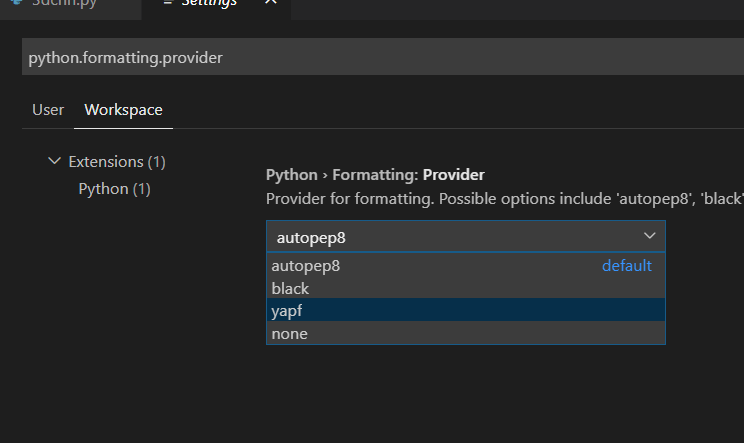
Task: Click the autopep8 select box
Action: (450, 237)
